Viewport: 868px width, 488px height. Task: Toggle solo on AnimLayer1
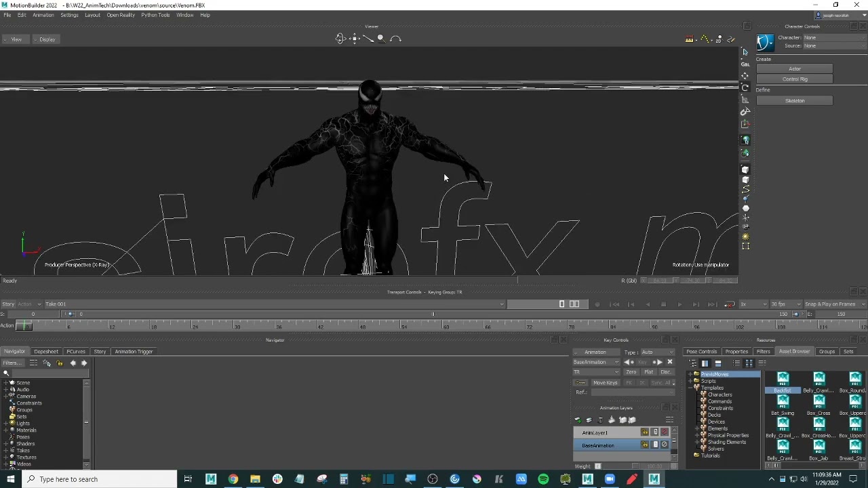655,432
